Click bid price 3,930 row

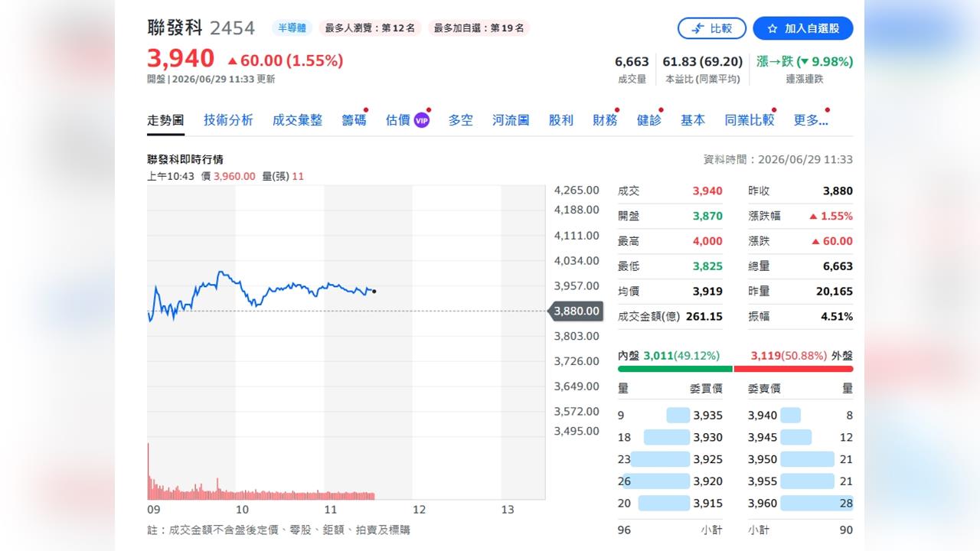671,437
